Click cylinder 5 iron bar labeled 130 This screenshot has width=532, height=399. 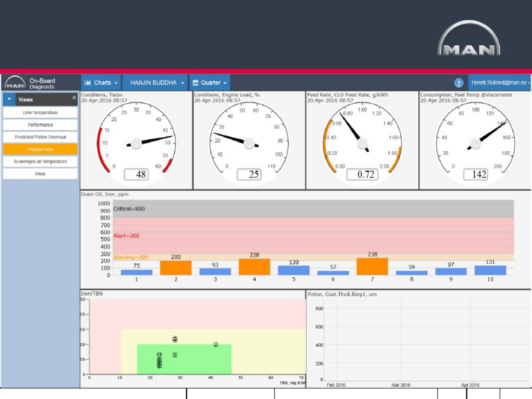(294, 270)
